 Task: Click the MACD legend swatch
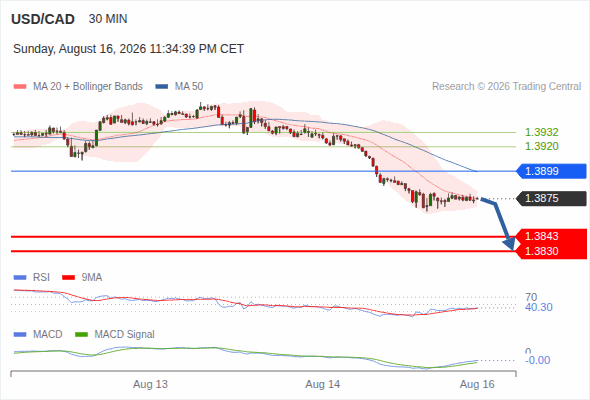click(x=20, y=335)
